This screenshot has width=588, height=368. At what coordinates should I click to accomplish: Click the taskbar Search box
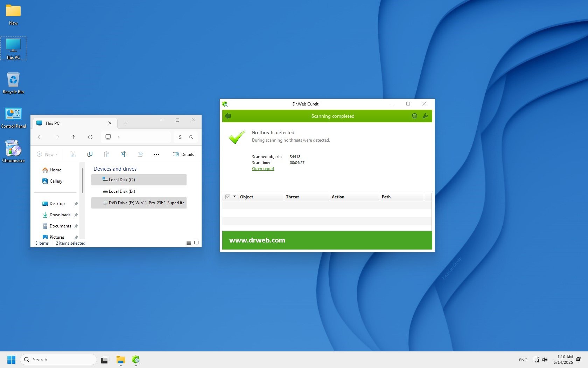58,360
